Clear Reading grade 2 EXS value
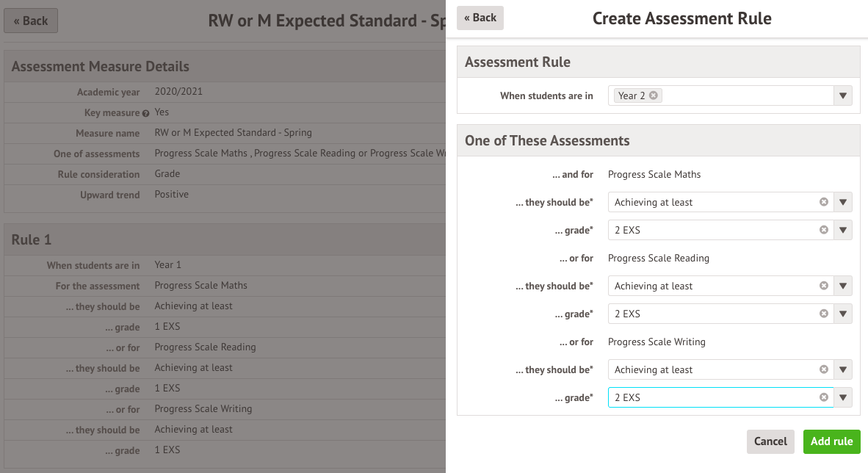868x473 pixels. click(x=823, y=314)
